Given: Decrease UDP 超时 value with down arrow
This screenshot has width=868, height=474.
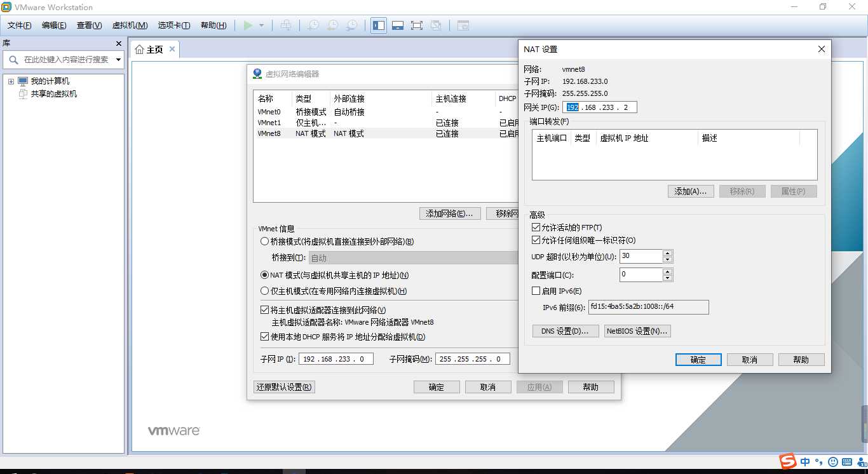Looking at the screenshot, I should click(667, 260).
